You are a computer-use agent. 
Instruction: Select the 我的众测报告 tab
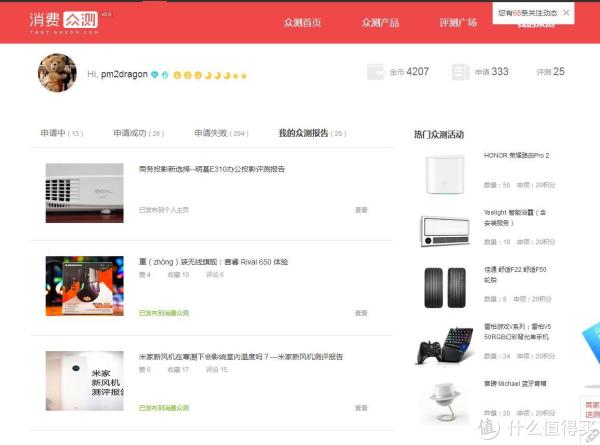click(312, 133)
